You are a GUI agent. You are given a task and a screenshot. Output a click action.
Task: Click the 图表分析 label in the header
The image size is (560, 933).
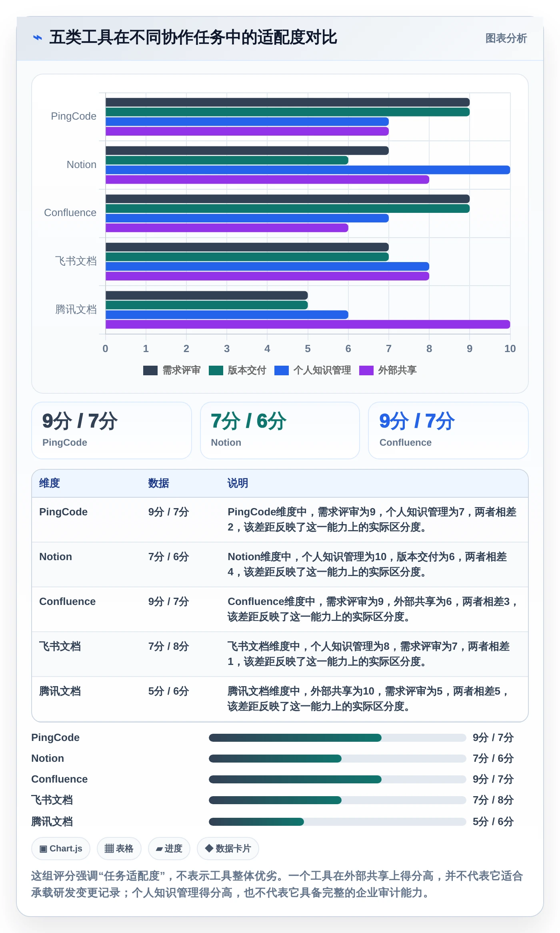[x=506, y=38]
